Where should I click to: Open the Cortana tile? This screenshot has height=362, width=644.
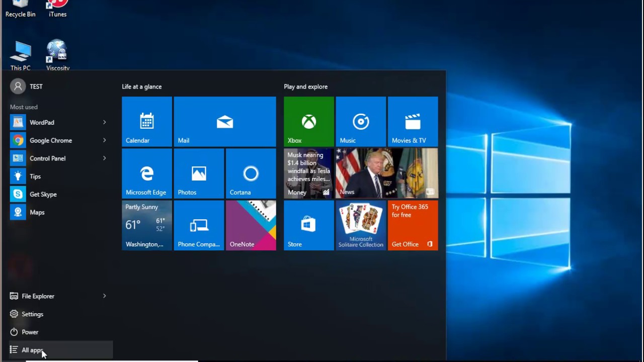251,173
